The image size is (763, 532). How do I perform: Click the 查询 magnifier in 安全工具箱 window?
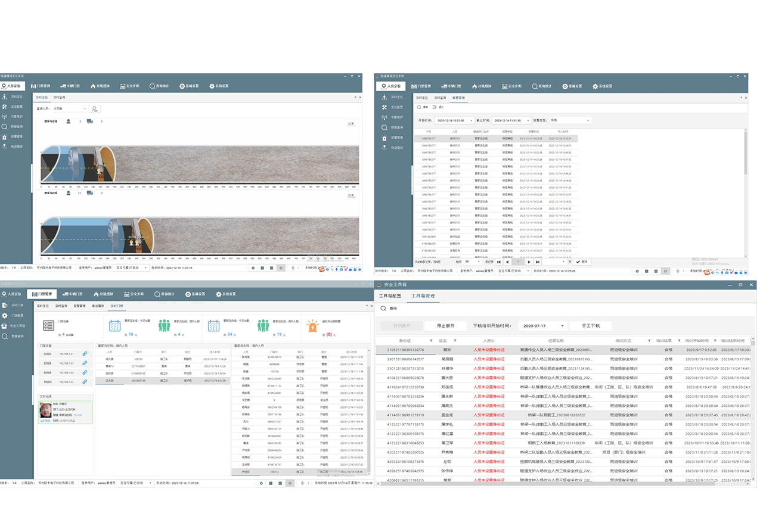(383, 309)
